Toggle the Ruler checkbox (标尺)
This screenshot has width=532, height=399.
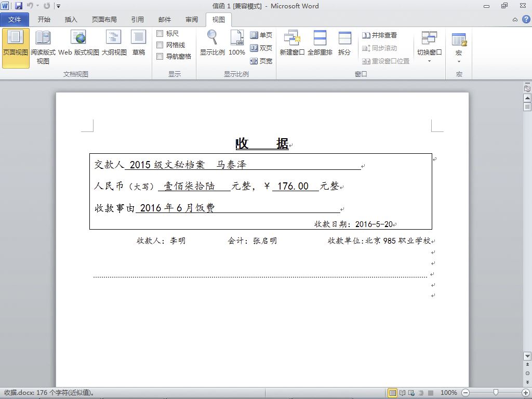coord(160,33)
